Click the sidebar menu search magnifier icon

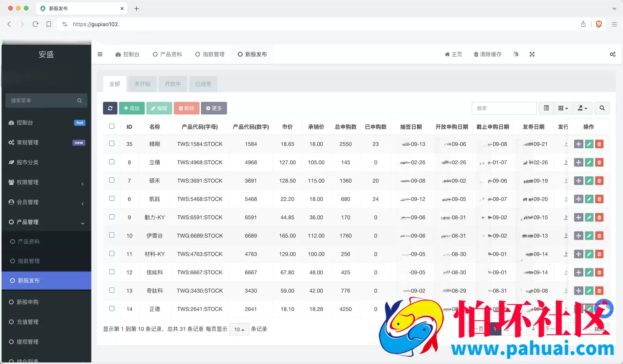pyautogui.click(x=79, y=100)
